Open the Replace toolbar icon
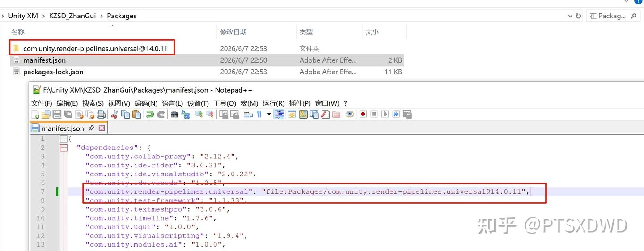 (185, 114)
